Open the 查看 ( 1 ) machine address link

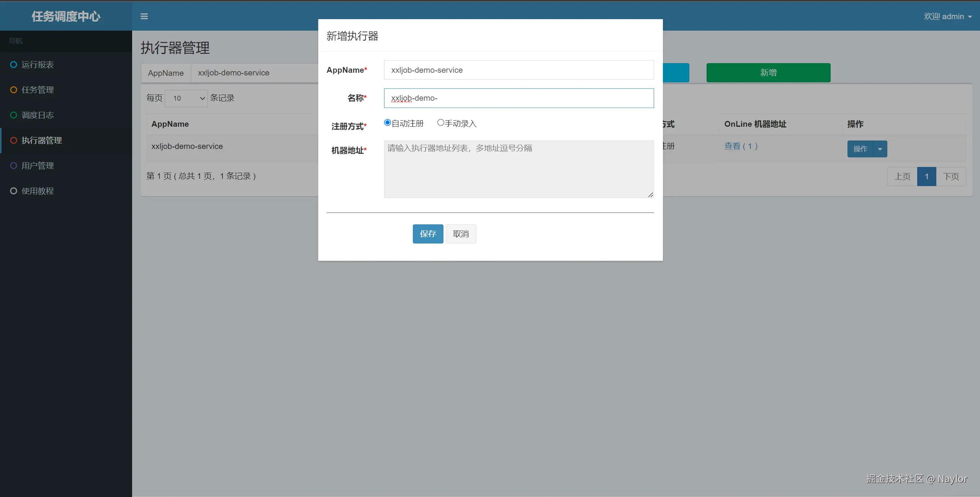click(x=741, y=146)
